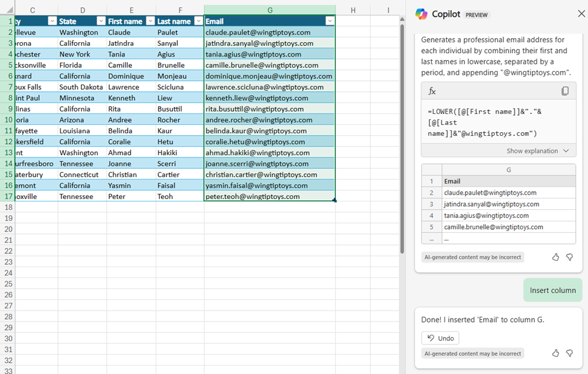The image size is (588, 374).
Task: Select column D header
Action: 83,10
